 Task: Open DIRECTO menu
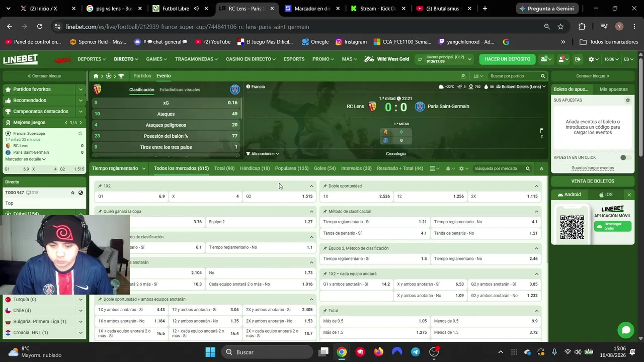point(126,59)
